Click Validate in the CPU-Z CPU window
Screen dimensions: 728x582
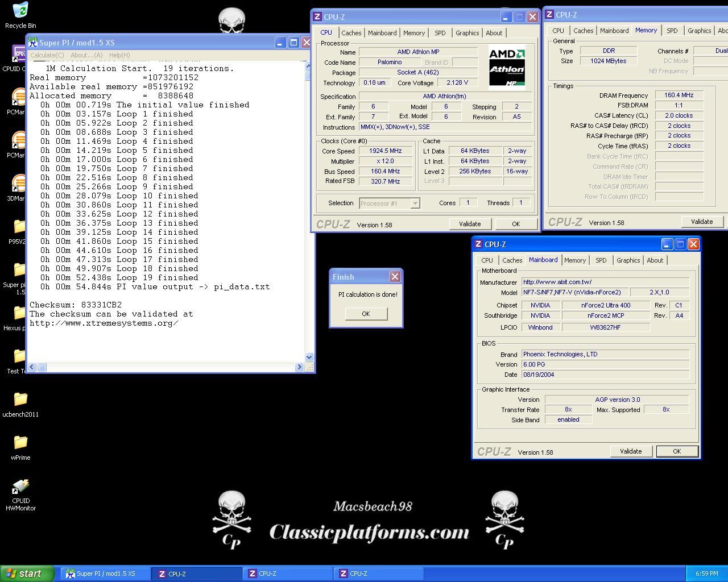pos(470,224)
